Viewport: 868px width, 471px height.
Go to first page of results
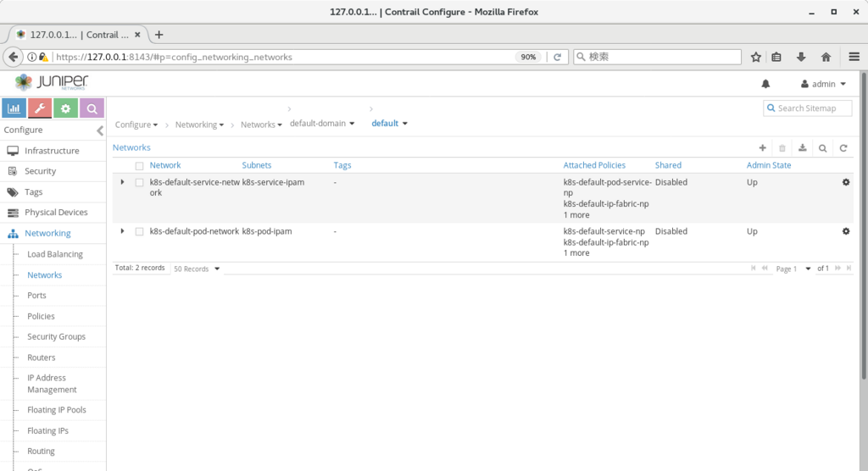pos(753,269)
